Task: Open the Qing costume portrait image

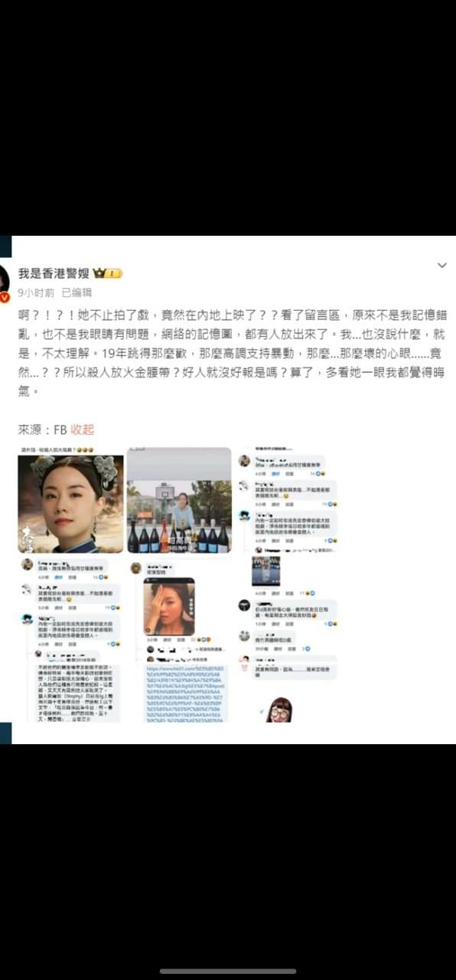Action: [x=70, y=504]
